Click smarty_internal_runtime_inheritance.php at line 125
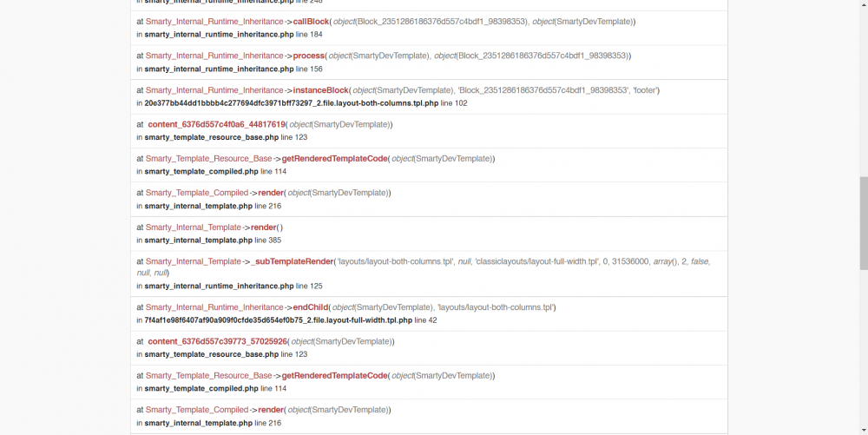Screen dimensions: 868x435 (220, 287)
